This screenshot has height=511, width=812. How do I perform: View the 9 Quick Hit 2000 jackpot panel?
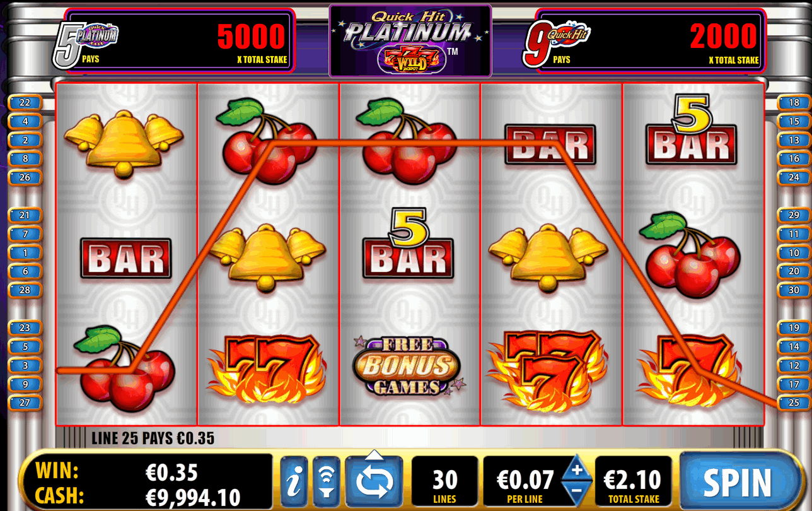pyautogui.click(x=644, y=41)
